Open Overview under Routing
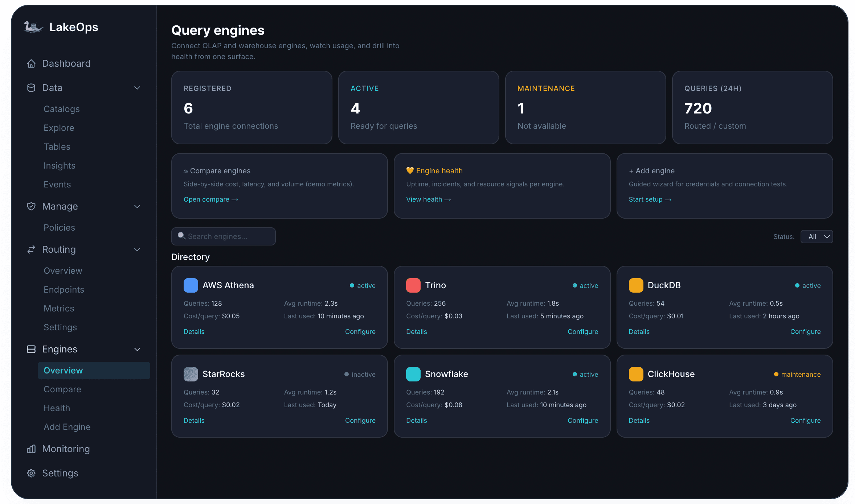Screen dimensions: 855x504 63,271
